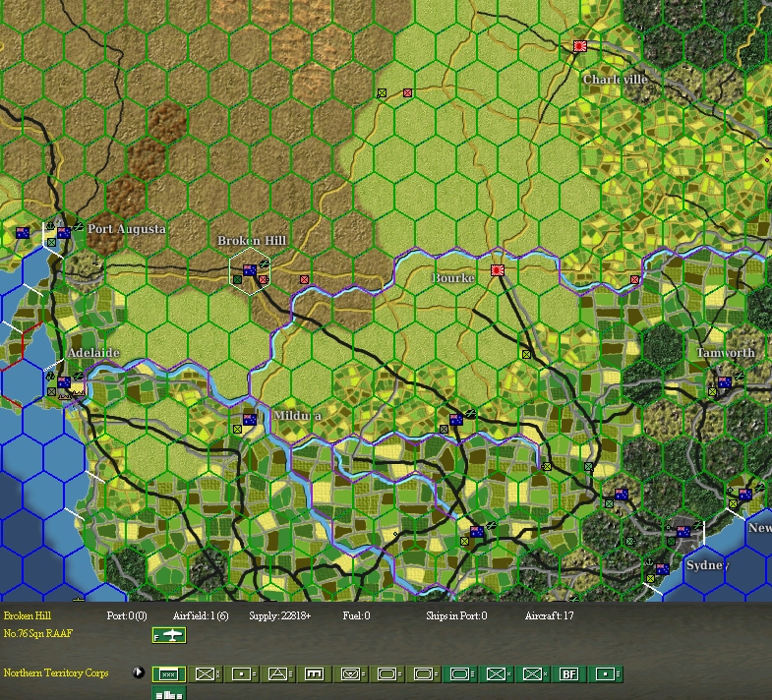This screenshot has width=772, height=700.
Task: Click the Australian flag at Adelaide
Action: click(64, 382)
